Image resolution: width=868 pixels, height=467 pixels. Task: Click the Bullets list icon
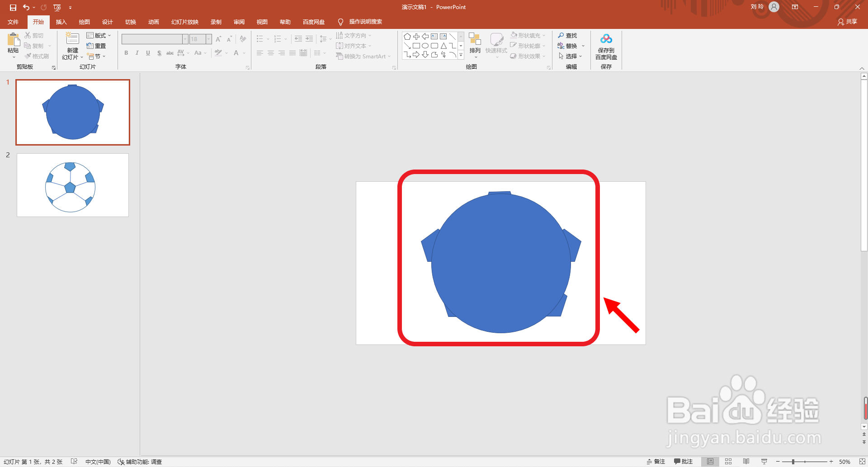[x=259, y=39]
